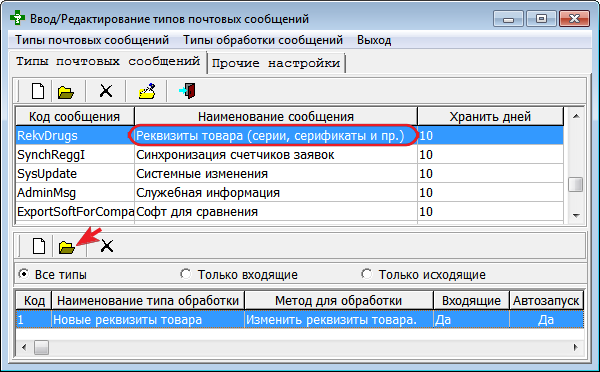
Task: Click the 'Код сообщения' column header
Action: [x=75, y=116]
